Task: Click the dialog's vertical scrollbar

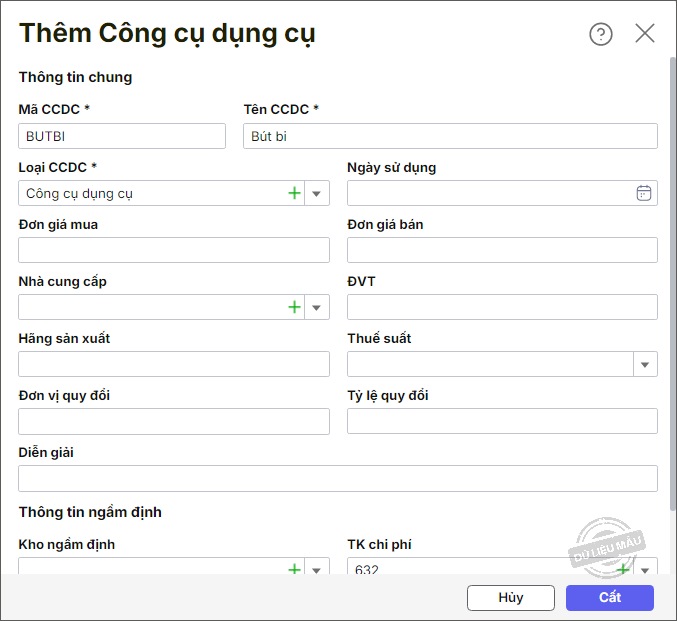Action: (x=672, y=280)
